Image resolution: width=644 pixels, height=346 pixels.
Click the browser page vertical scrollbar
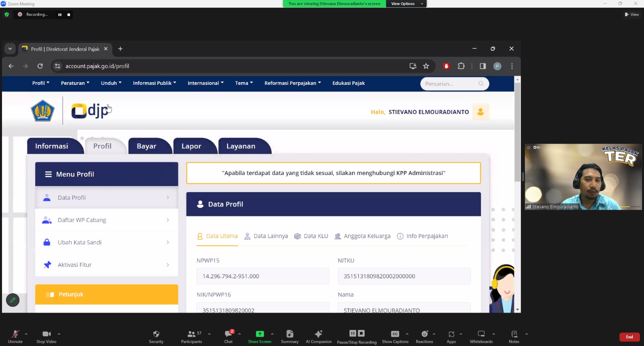518,133
